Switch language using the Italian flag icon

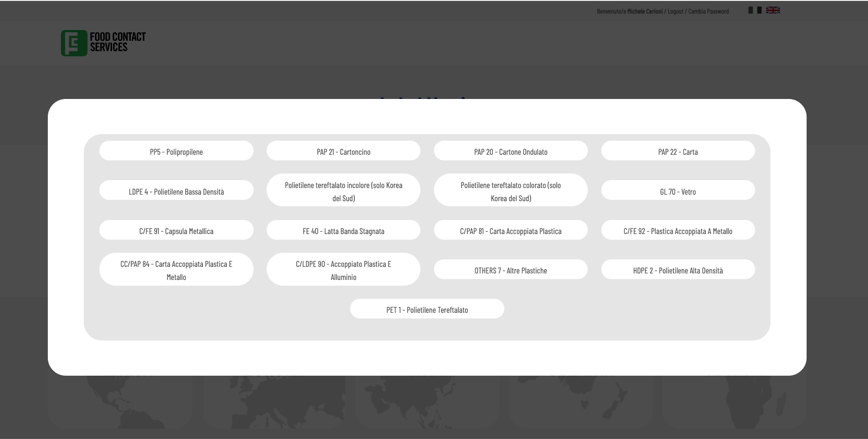(755, 10)
